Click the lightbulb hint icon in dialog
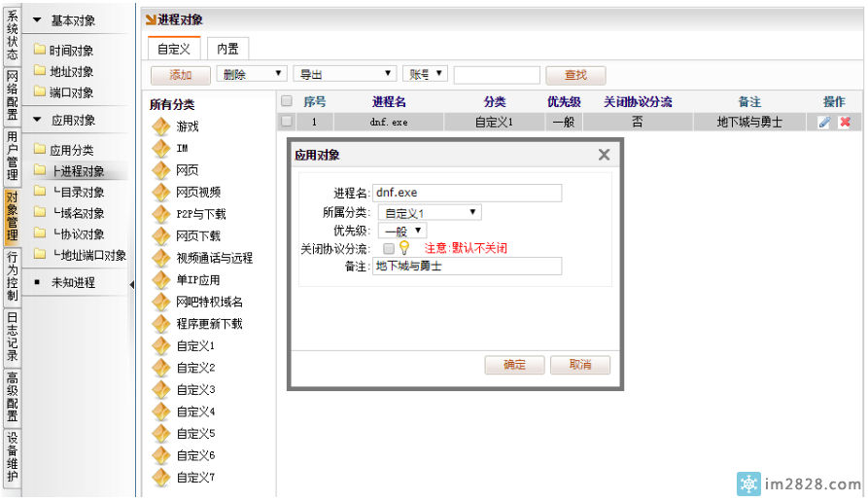868x501 pixels. pos(404,248)
